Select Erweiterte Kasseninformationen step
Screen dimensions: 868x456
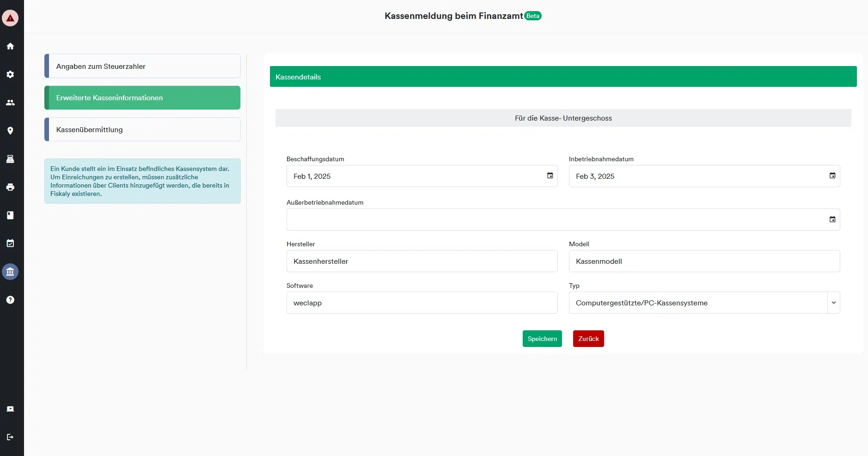pos(142,98)
